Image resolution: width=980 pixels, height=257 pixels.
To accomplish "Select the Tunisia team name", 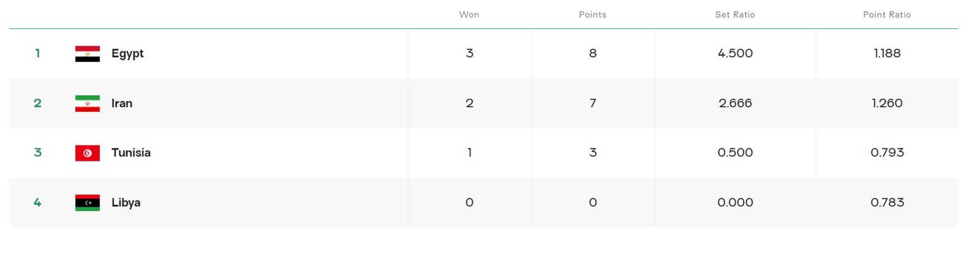I will click(x=131, y=153).
